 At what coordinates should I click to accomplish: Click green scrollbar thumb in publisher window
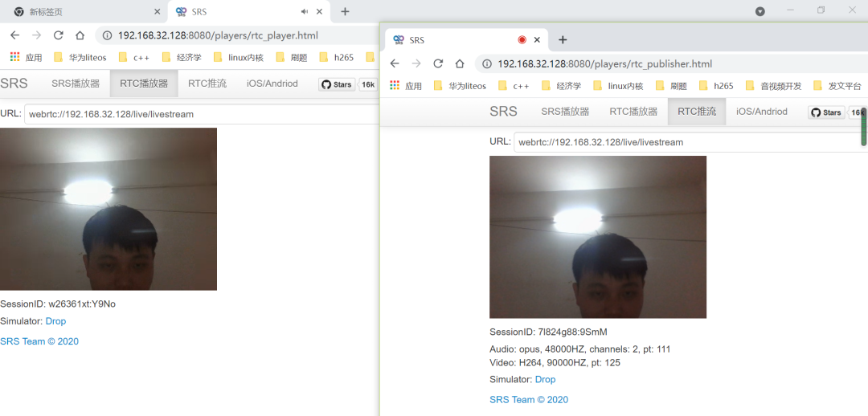(x=863, y=127)
